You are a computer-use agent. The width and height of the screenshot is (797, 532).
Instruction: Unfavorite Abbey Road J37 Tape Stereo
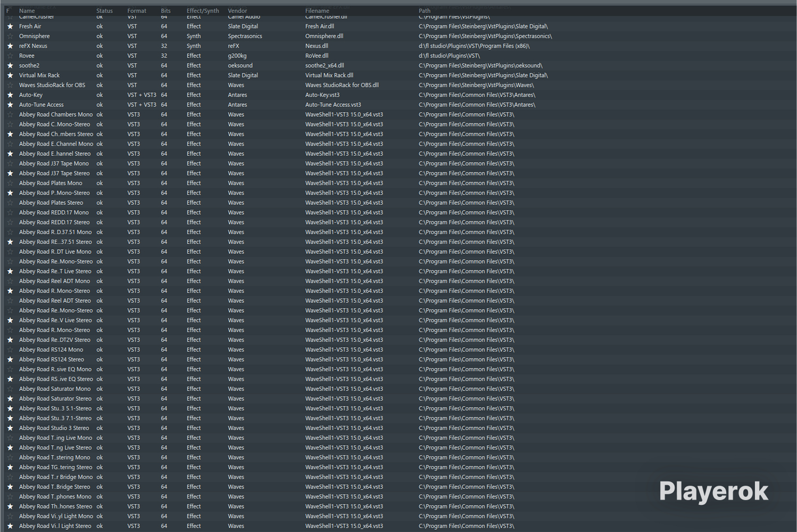click(10, 173)
